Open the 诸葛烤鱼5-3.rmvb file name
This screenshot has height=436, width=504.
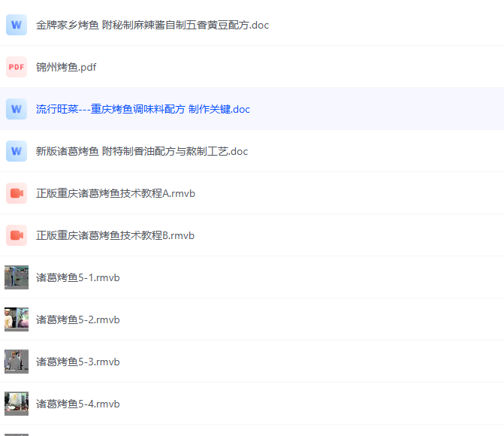tap(78, 362)
